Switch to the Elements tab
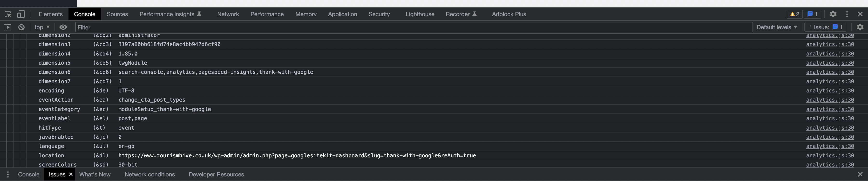868x181 pixels. [x=51, y=14]
